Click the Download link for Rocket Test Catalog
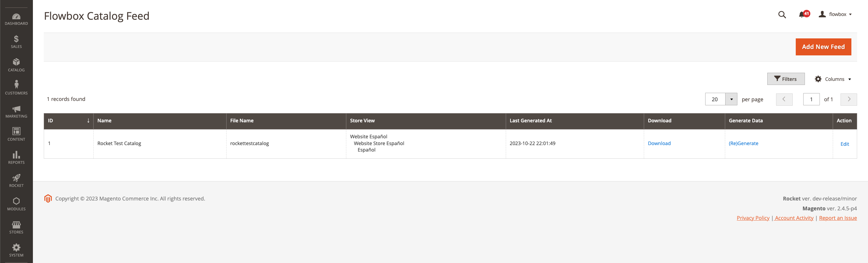The image size is (868, 263). point(659,143)
